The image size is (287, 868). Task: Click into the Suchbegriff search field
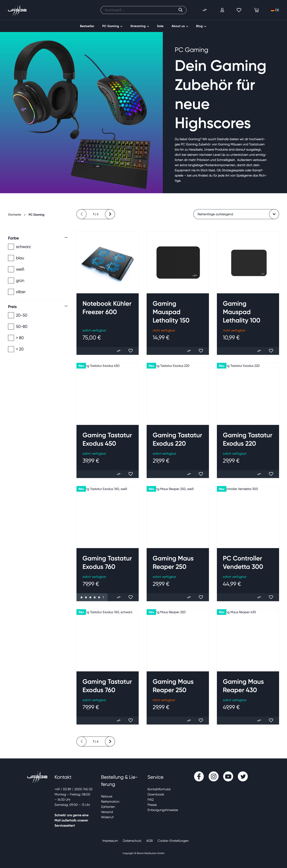coord(140,10)
